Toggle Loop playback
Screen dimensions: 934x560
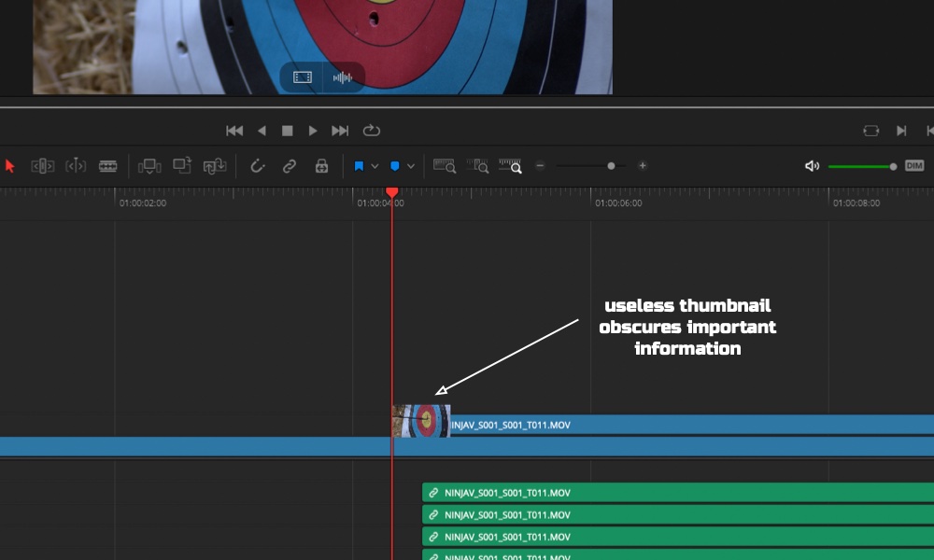point(371,131)
